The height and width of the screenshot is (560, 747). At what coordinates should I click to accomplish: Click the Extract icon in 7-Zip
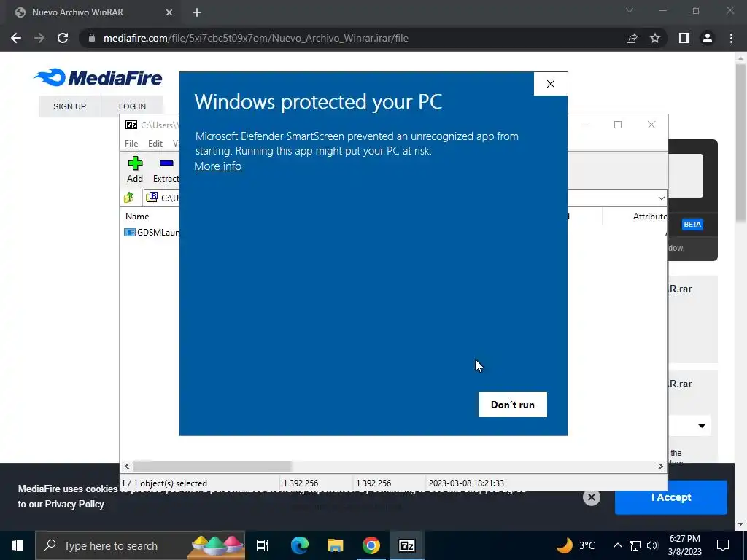[x=166, y=169]
